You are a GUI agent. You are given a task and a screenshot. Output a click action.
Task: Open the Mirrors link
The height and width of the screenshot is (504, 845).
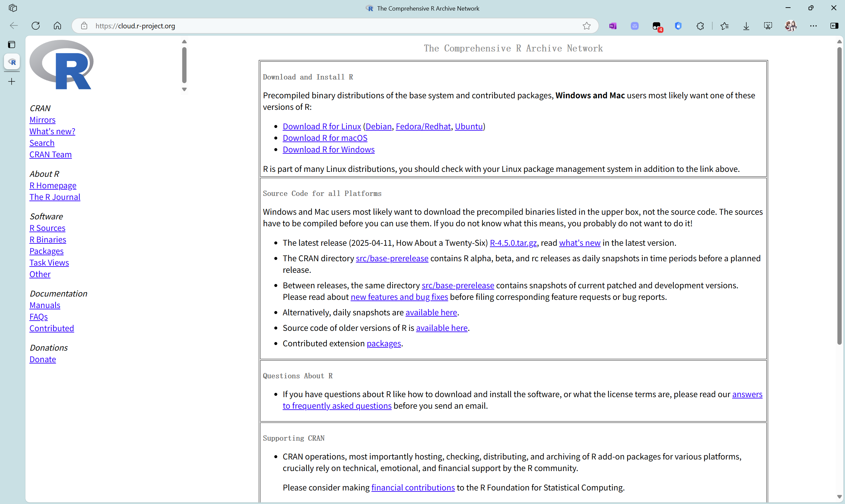click(x=43, y=120)
